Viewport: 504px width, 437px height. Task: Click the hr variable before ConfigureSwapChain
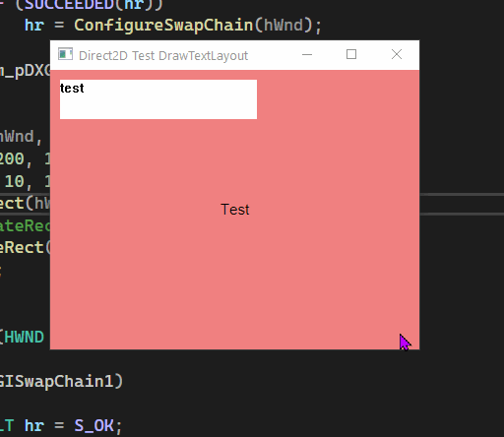[34, 26]
